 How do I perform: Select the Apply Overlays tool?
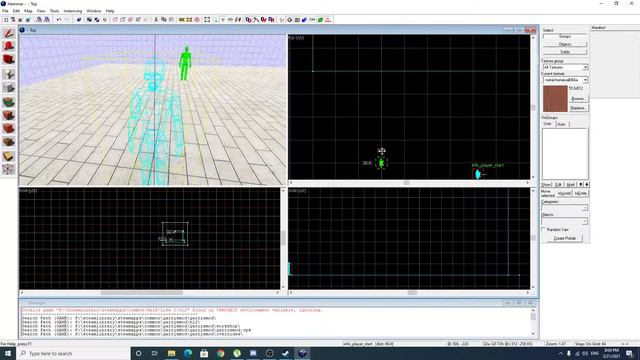pos(9,142)
